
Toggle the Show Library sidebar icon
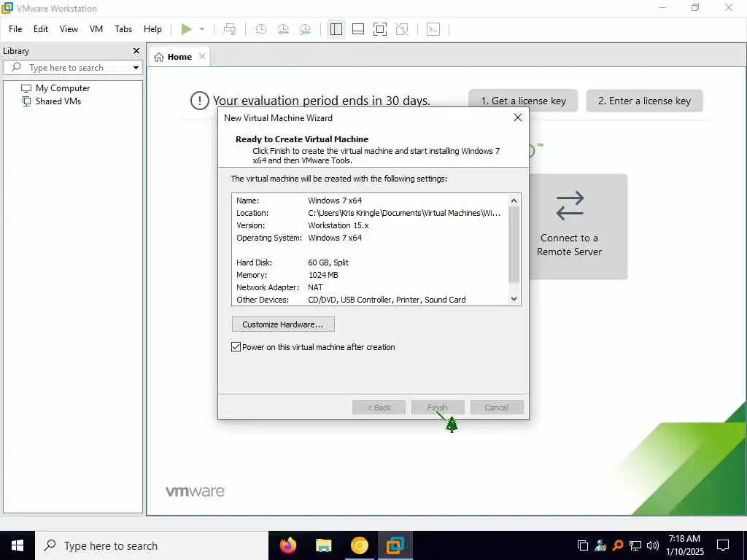pyautogui.click(x=336, y=29)
